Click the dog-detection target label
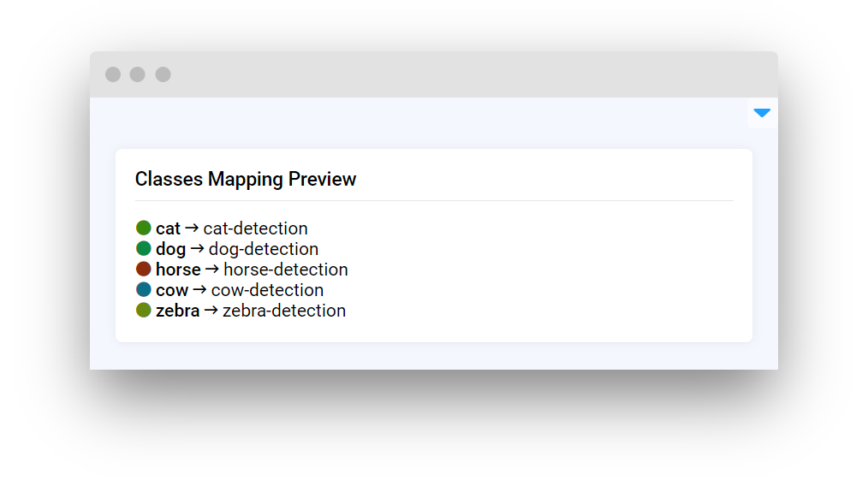This screenshot has width=868, height=498. coord(264,249)
